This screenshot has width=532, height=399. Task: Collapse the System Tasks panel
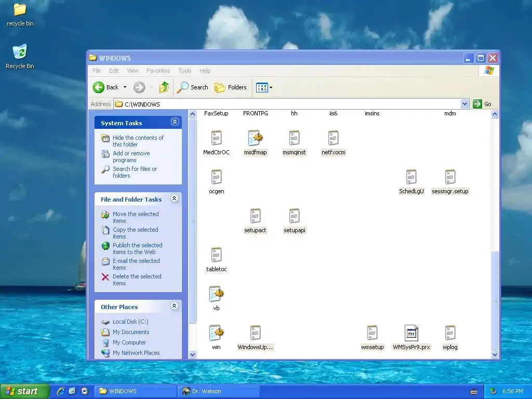pos(175,122)
